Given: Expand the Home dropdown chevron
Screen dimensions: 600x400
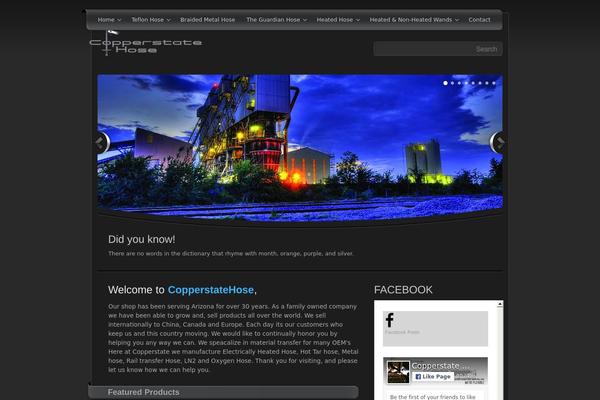Looking at the screenshot, I should (119, 20).
